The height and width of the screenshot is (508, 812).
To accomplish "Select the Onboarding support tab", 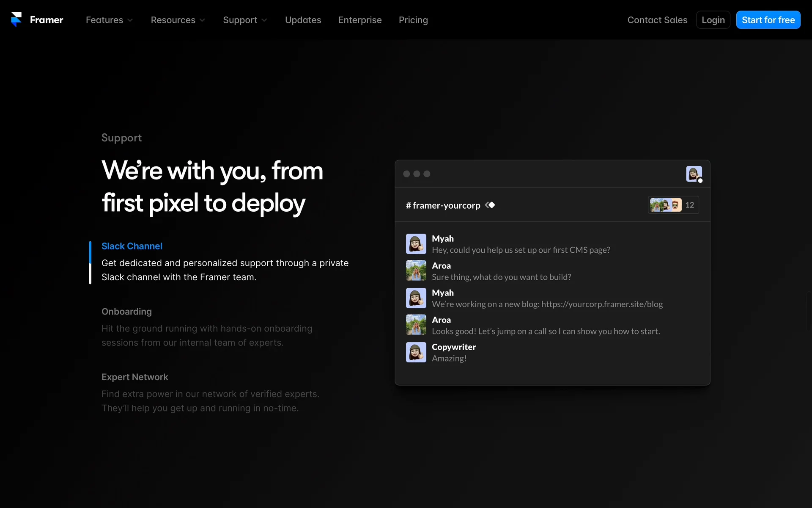I will tap(126, 312).
